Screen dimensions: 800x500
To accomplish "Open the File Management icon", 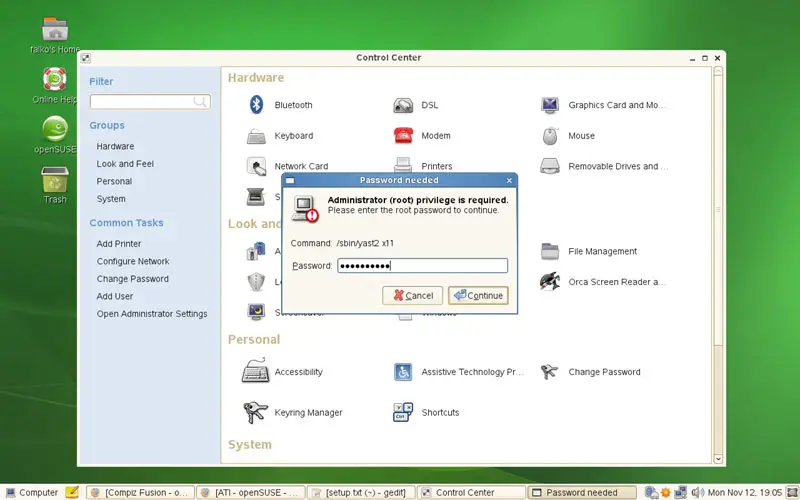I will pyautogui.click(x=550, y=251).
